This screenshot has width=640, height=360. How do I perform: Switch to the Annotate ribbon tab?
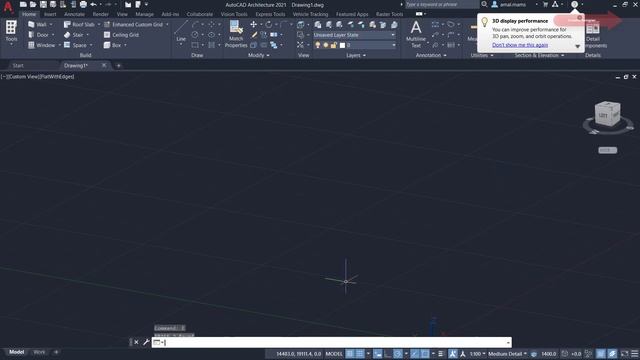click(74, 14)
